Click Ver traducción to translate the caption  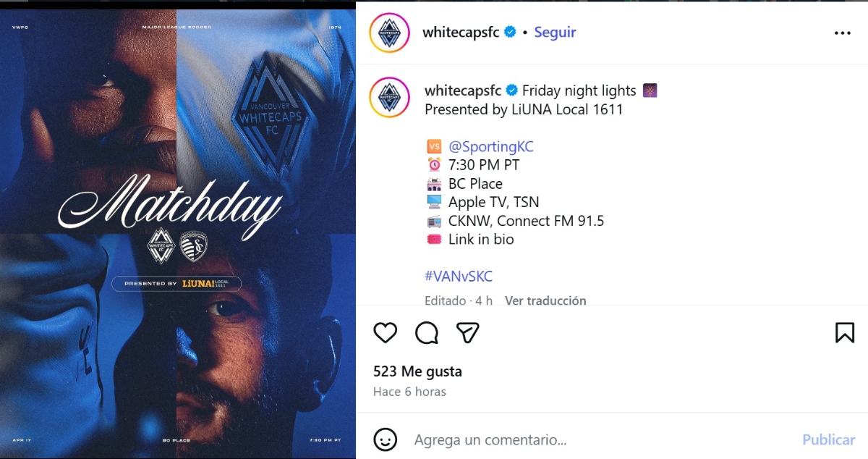tap(545, 300)
